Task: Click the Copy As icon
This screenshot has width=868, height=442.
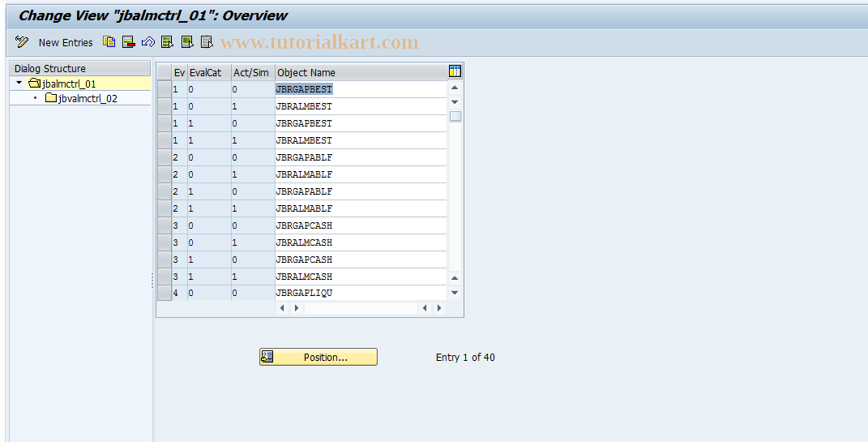Action: click(x=109, y=42)
